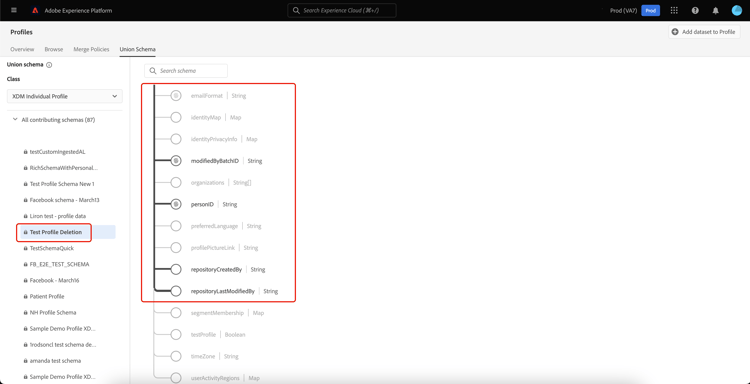Viewport: 750px width, 384px height.
Task: Open the notifications bell icon
Action: 716,11
